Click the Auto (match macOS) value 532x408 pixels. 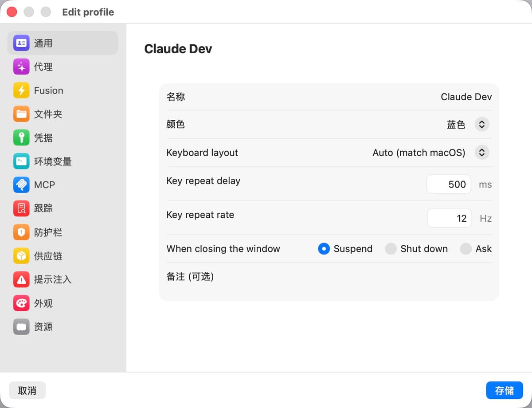(419, 153)
